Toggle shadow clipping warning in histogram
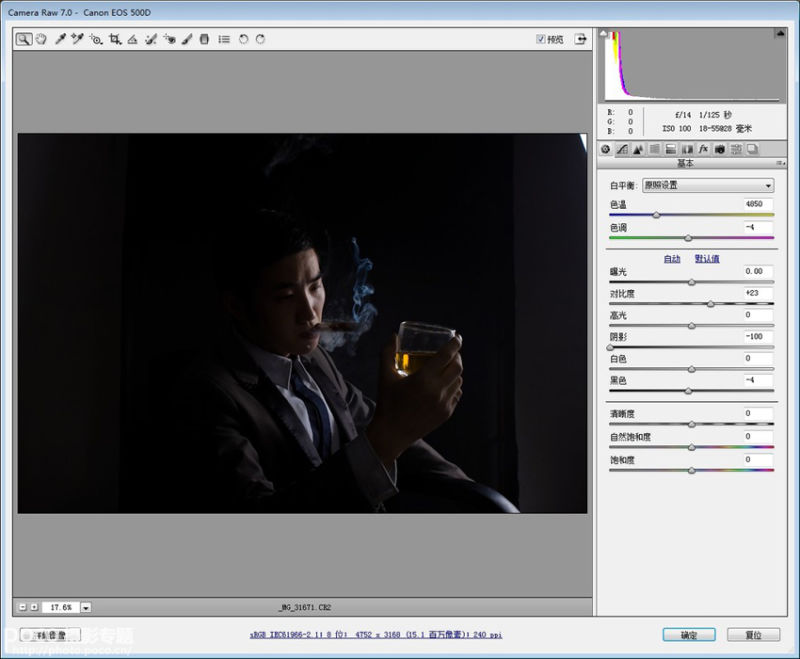The image size is (800, 659). [x=604, y=34]
